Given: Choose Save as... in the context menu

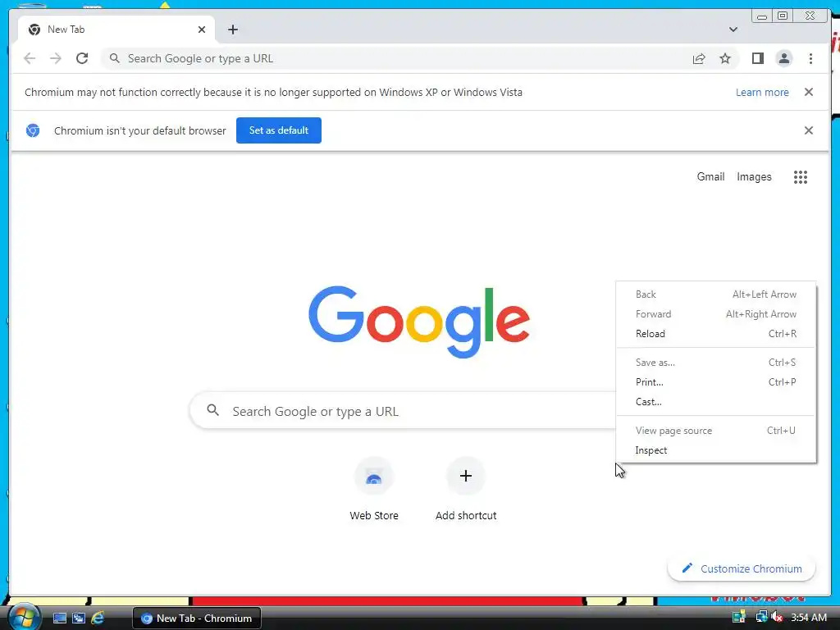Looking at the screenshot, I should [x=715, y=362].
